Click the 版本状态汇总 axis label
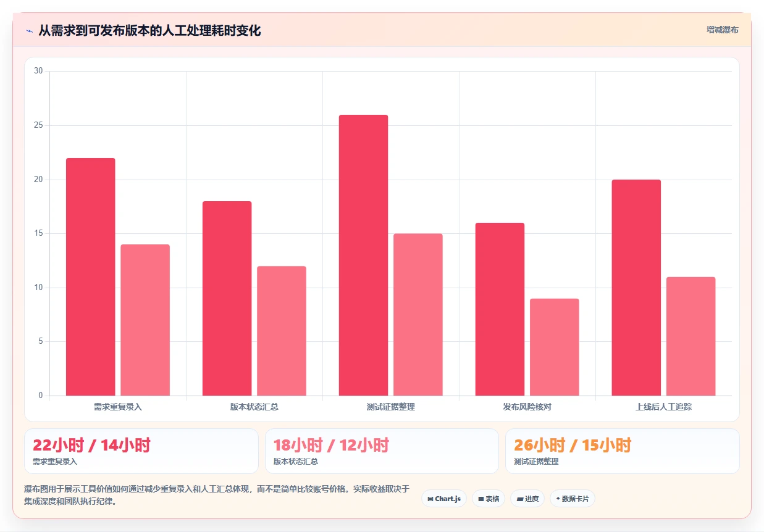The width and height of the screenshot is (764, 532). coord(254,407)
